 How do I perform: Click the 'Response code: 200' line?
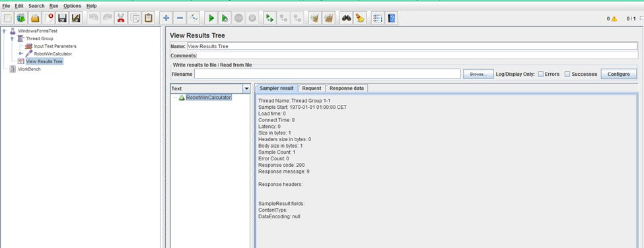pyautogui.click(x=281, y=165)
